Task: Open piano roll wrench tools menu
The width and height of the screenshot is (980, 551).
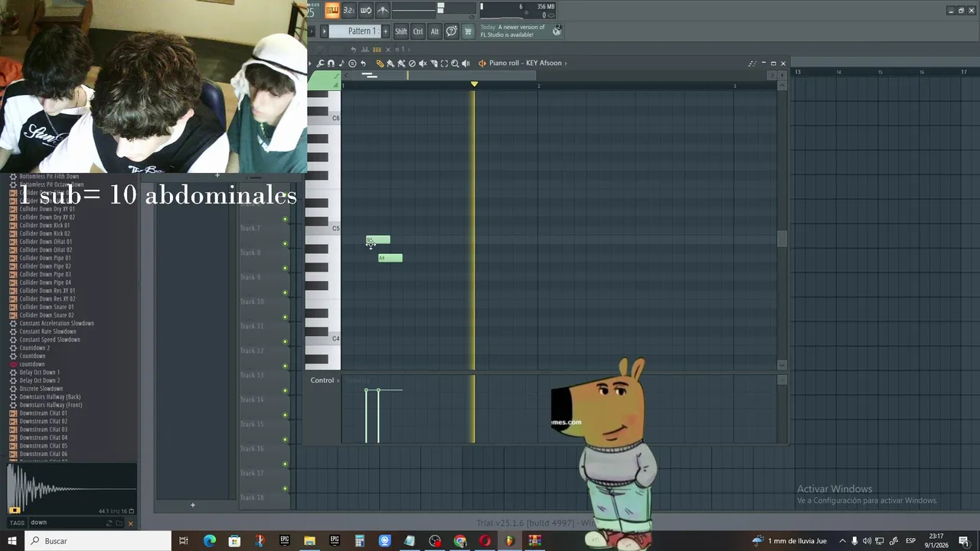Action: (320, 64)
